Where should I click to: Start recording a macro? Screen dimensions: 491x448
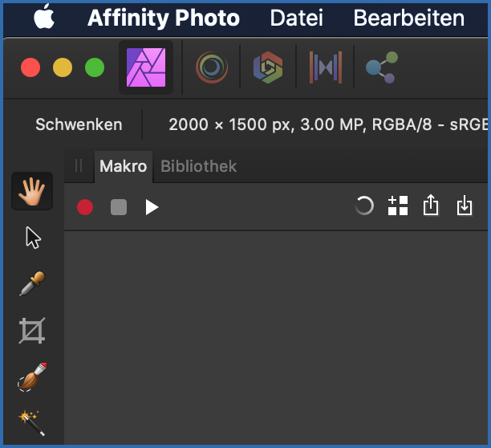click(x=85, y=207)
